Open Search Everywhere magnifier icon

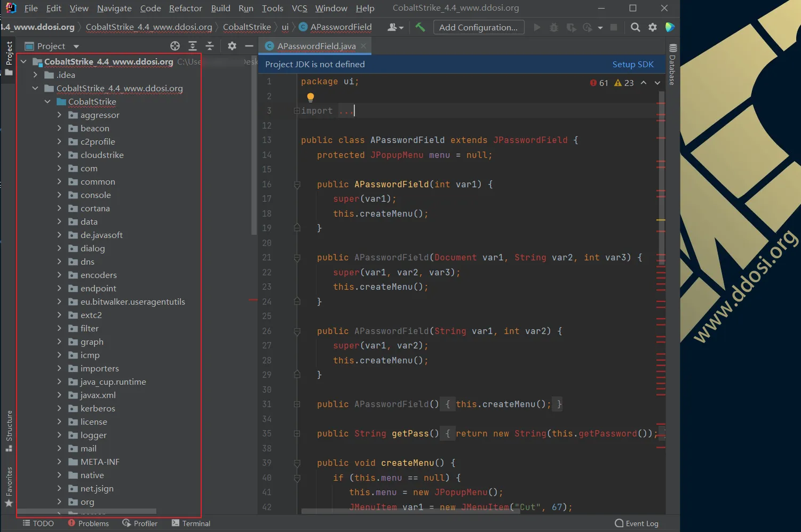pyautogui.click(x=635, y=27)
